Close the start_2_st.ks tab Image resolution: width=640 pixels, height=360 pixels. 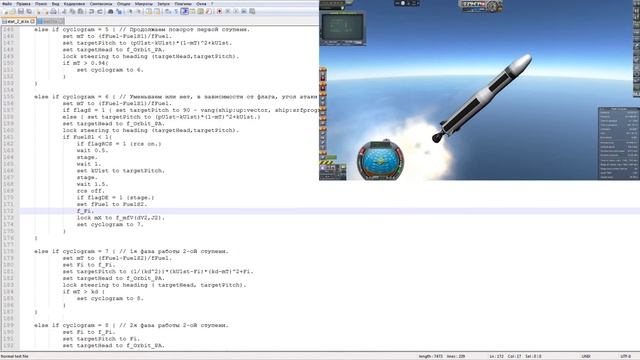pos(33,21)
